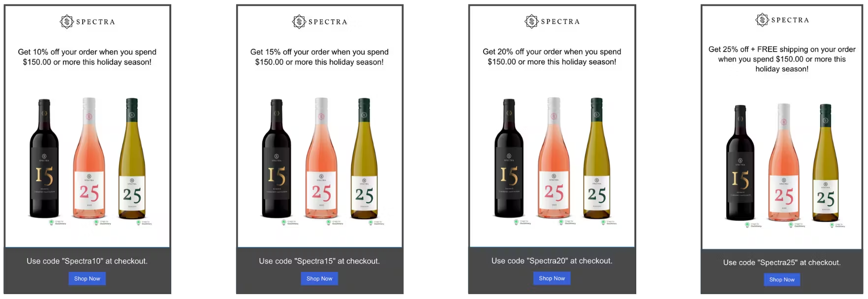This screenshot has height=299, width=868.
Task: Select the red wine bottle in the 25% ad
Action: 740,164
